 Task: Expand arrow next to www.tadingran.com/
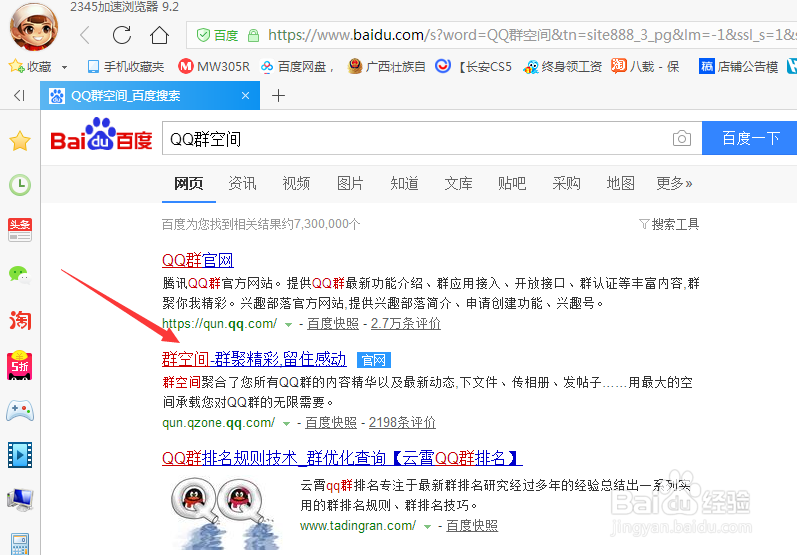[x=427, y=527]
